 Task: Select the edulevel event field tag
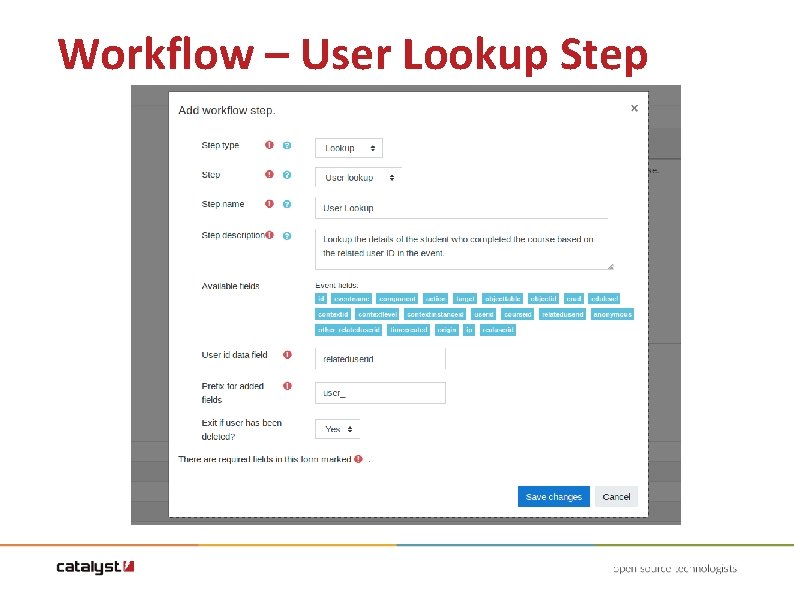tap(605, 299)
